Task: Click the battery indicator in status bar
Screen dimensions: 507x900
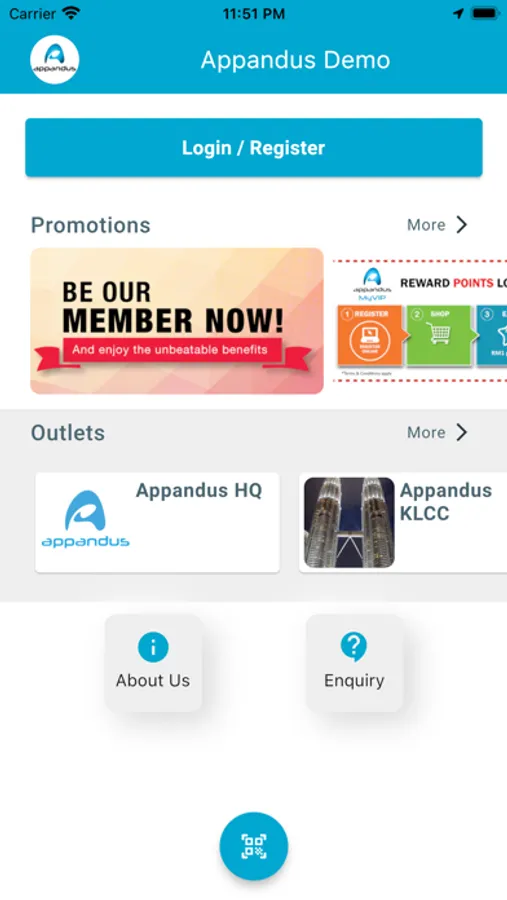Action: coord(485,13)
